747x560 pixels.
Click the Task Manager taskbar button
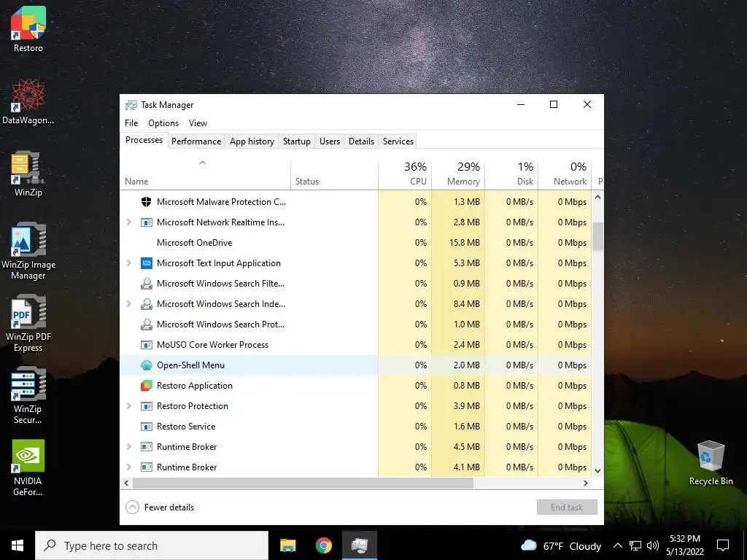click(359, 545)
